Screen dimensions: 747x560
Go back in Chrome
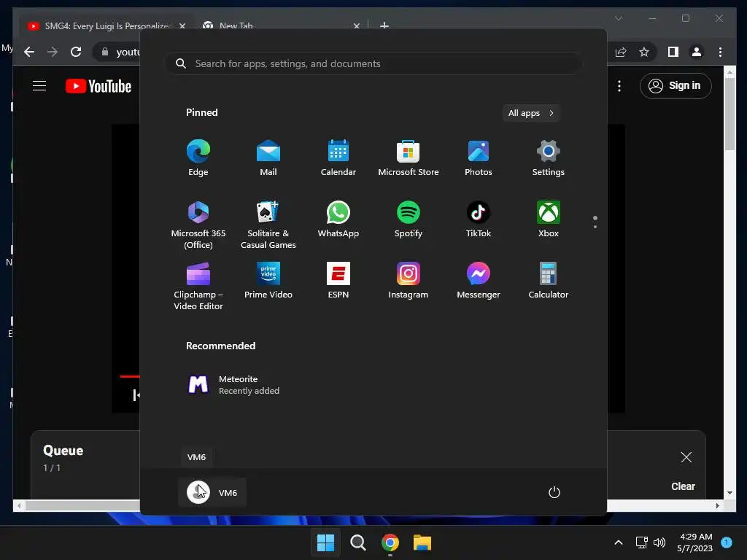pyautogui.click(x=29, y=52)
